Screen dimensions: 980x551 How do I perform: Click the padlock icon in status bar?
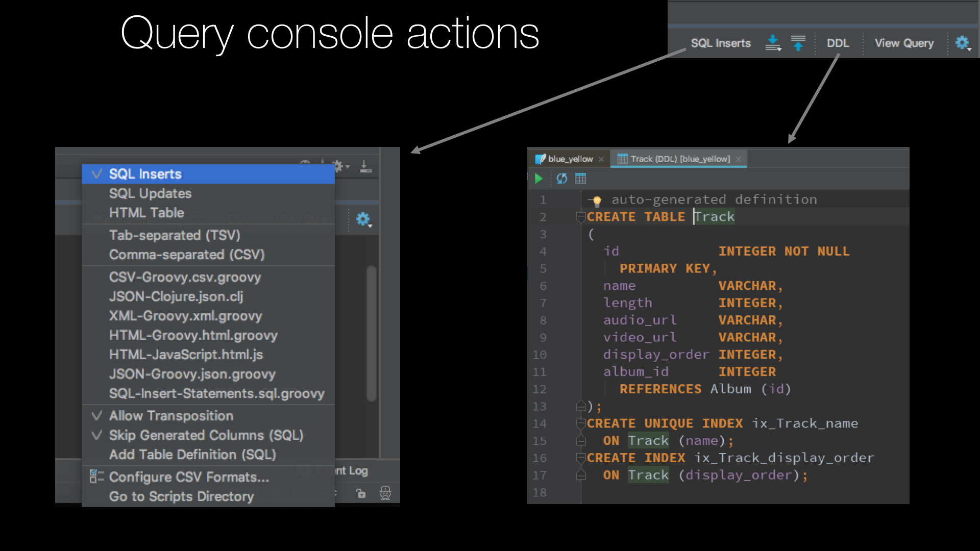point(361,493)
